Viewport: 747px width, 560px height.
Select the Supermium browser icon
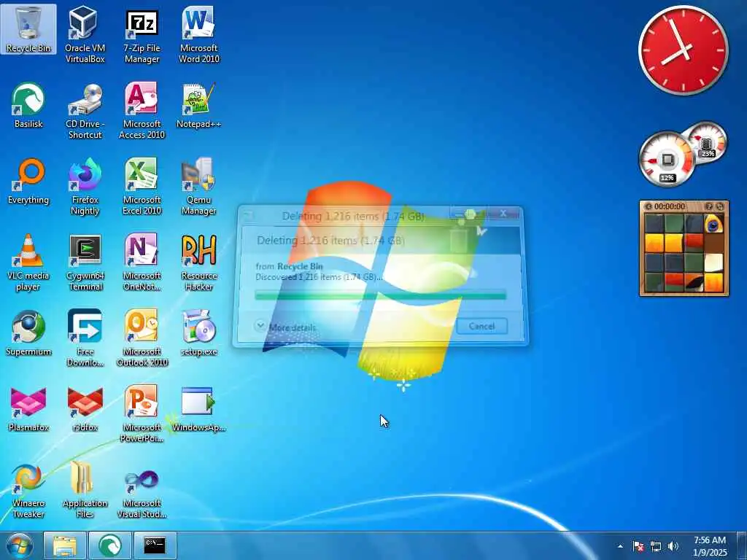pos(28,332)
